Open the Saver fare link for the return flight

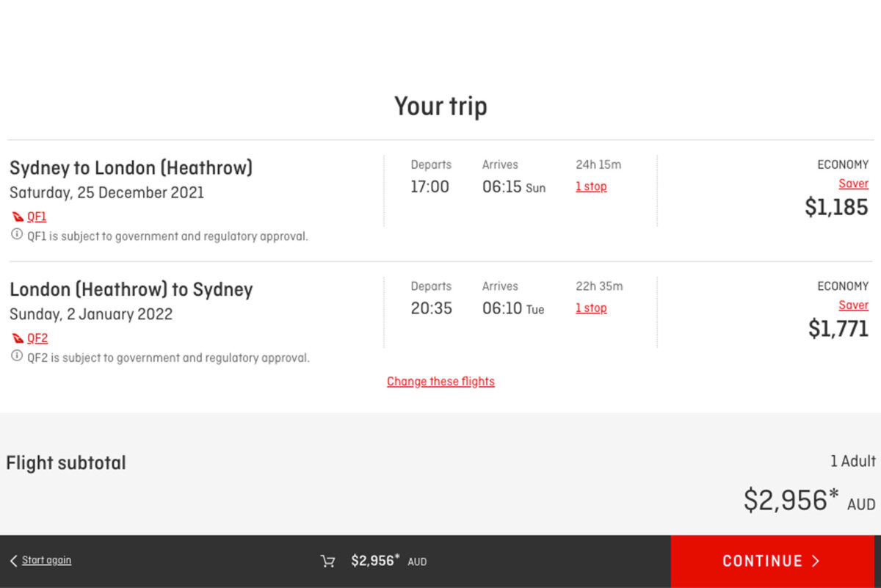click(853, 305)
